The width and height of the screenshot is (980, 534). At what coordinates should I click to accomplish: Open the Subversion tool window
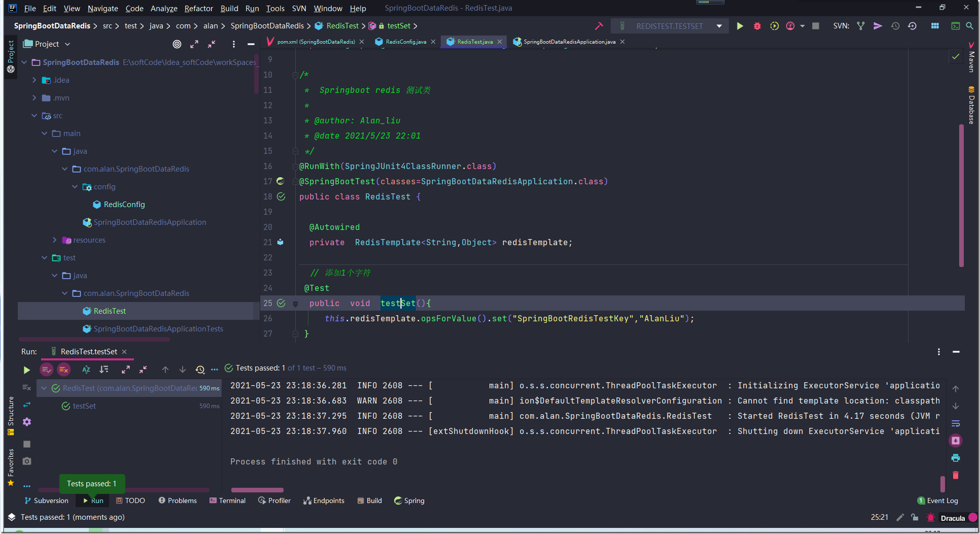(46, 500)
